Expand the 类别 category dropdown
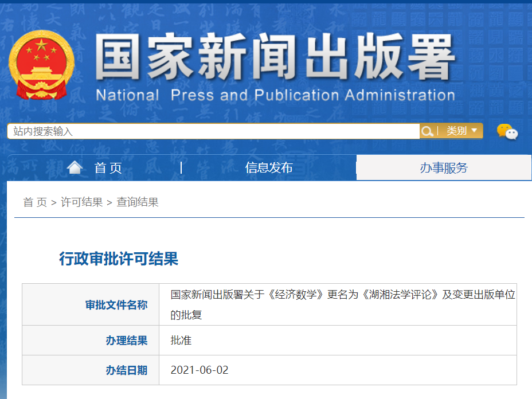The image size is (532, 399). click(x=461, y=131)
